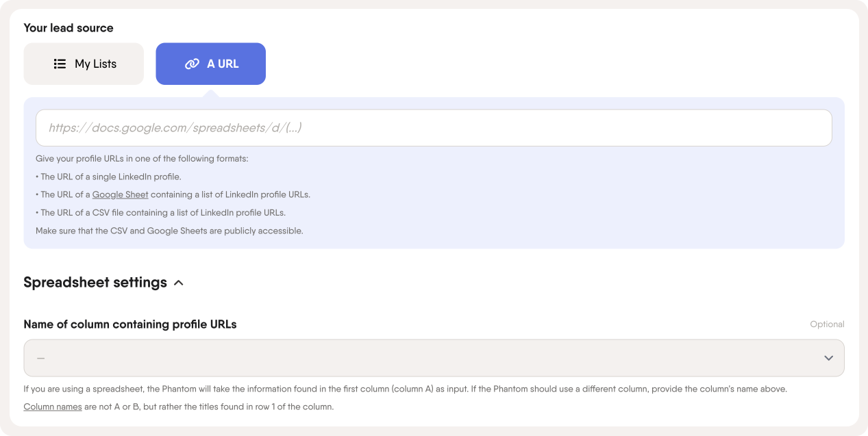Click the Optional label above the dropdown
The width and height of the screenshot is (868, 436).
point(827,324)
